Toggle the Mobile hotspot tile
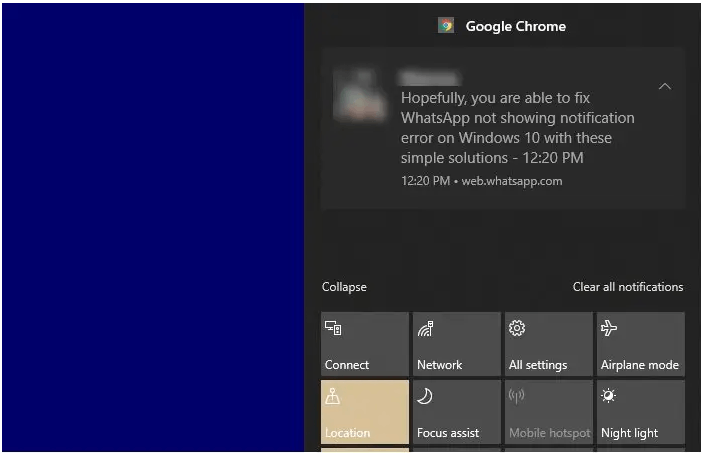The image size is (702, 453). (549, 412)
